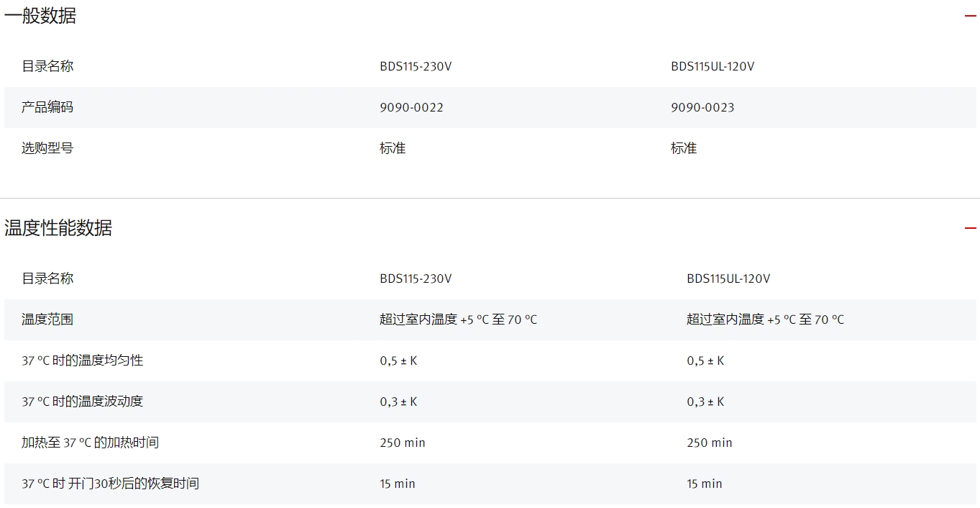Select 标准 under BDS115UL-120V column
Screen dimensions: 980x508
tap(684, 148)
